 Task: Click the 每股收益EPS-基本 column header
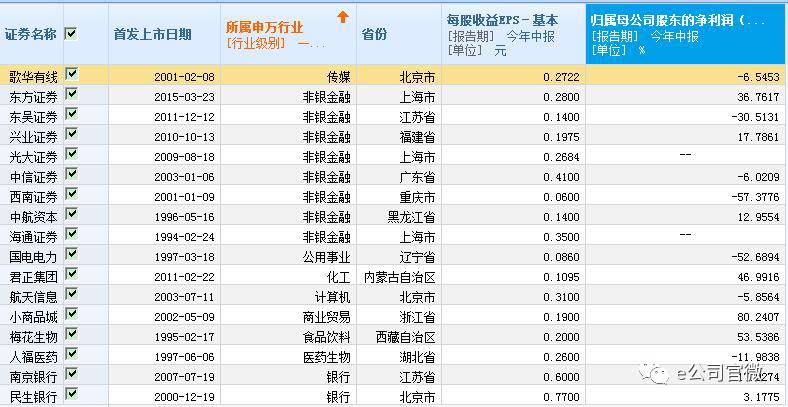[x=514, y=34]
